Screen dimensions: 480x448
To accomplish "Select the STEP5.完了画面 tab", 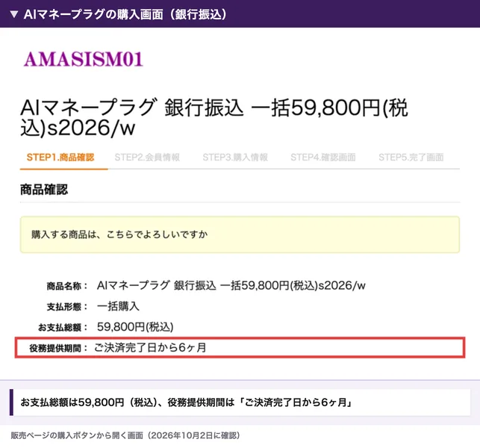I will tap(411, 158).
